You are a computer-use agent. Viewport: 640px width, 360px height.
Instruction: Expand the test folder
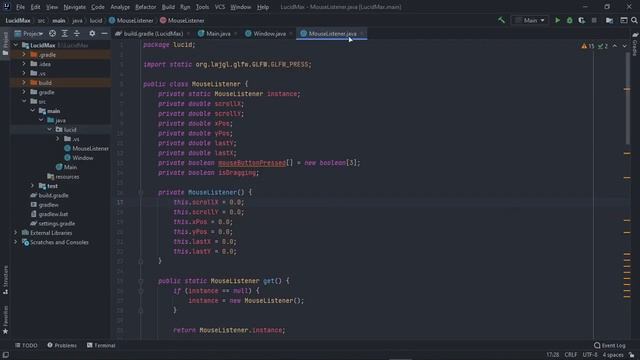33,186
